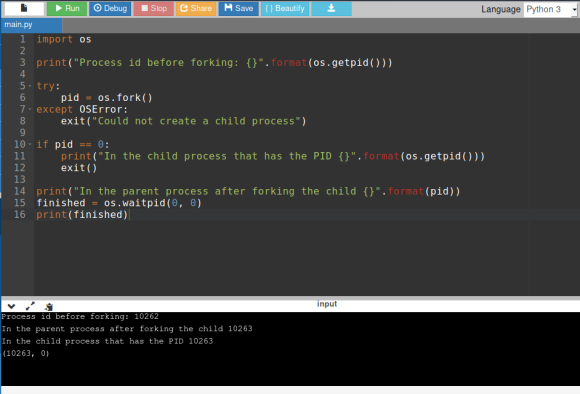Click the 'input' label of the console panel
The width and height of the screenshot is (580, 394).
[327, 304]
